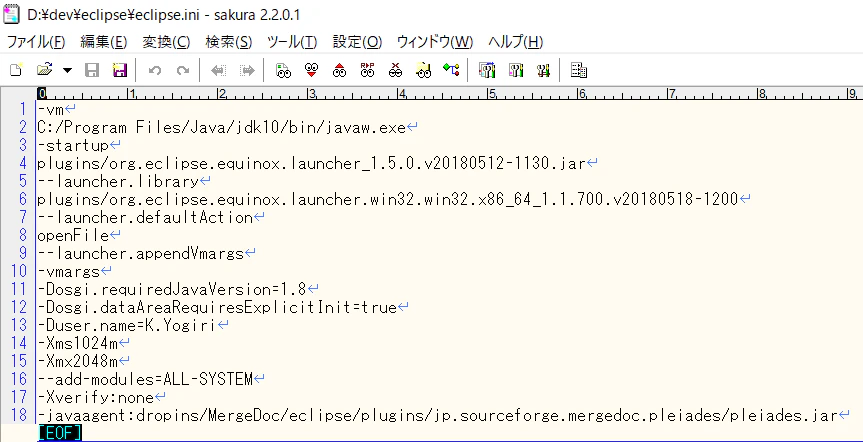This screenshot has height=442, width=863.
Task: Click the tag jump back arrow icon
Action: coord(219,70)
